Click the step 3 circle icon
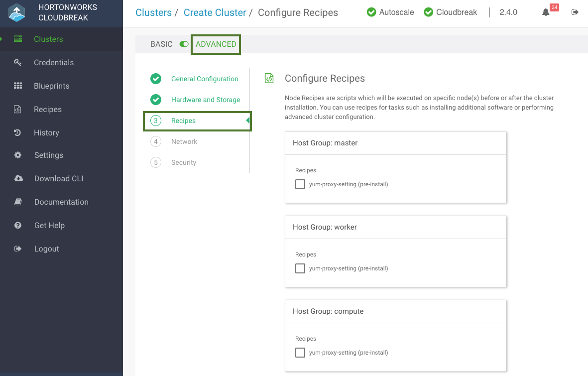The image size is (588, 376). click(156, 121)
